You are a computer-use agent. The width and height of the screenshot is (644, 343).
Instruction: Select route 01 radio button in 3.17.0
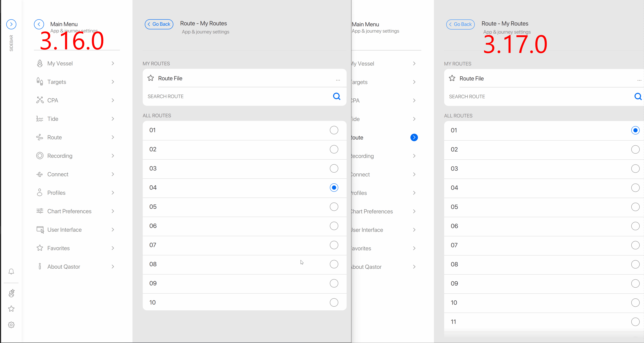coord(635,130)
